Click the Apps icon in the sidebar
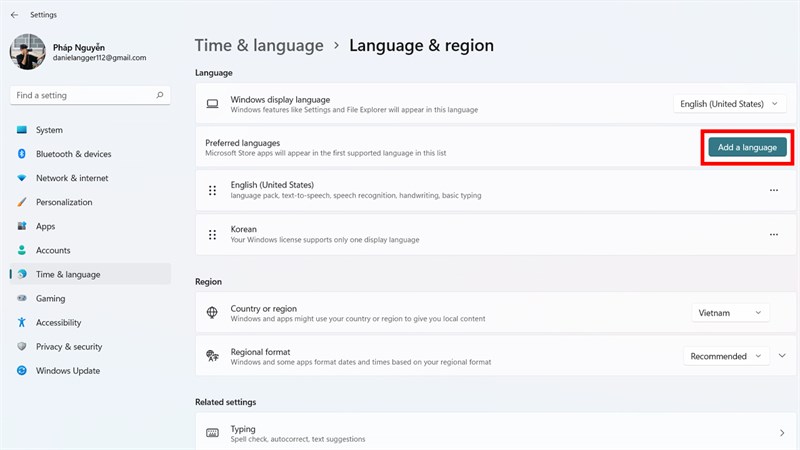 [x=21, y=226]
